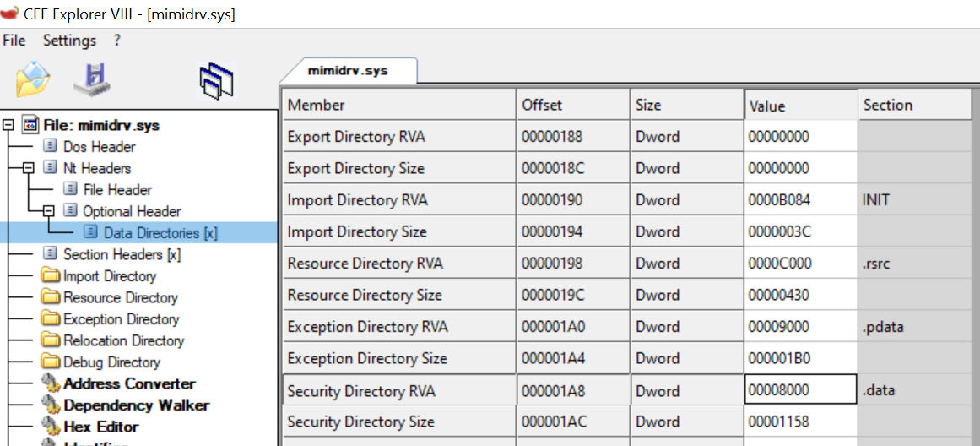Viewport: 980px width, 446px height.
Task: Click the Nt Headers node icon
Action: tap(50, 167)
